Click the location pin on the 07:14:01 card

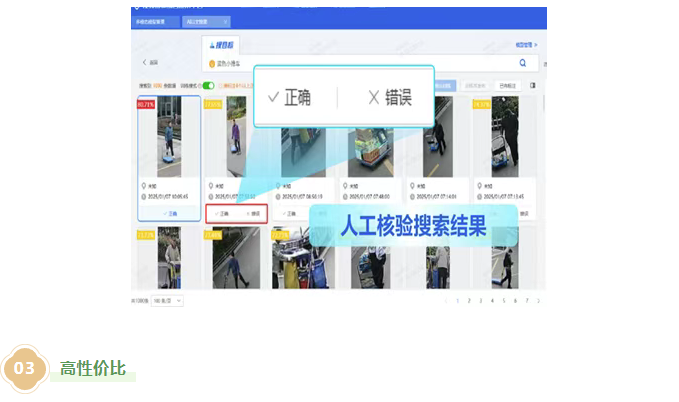[x=412, y=186]
